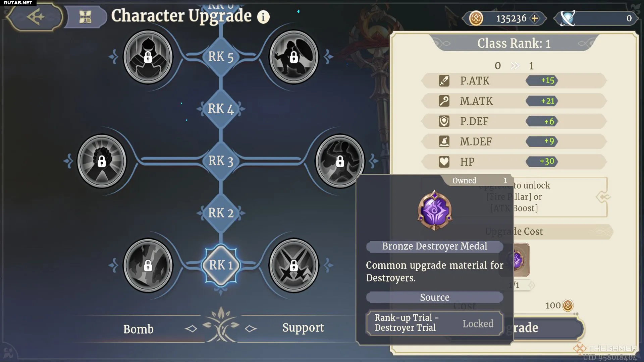This screenshot has width=644, height=362.
Task: Select the RK 1 rank node
Action: click(221, 265)
